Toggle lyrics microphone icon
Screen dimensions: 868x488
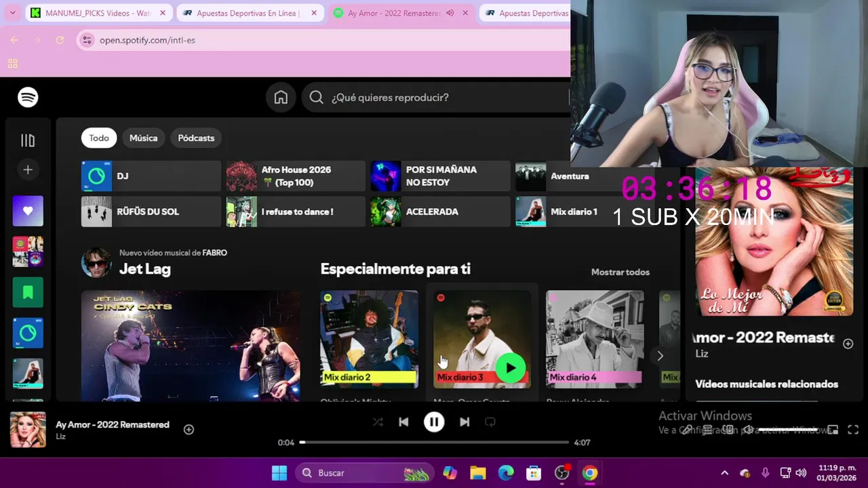point(687,430)
